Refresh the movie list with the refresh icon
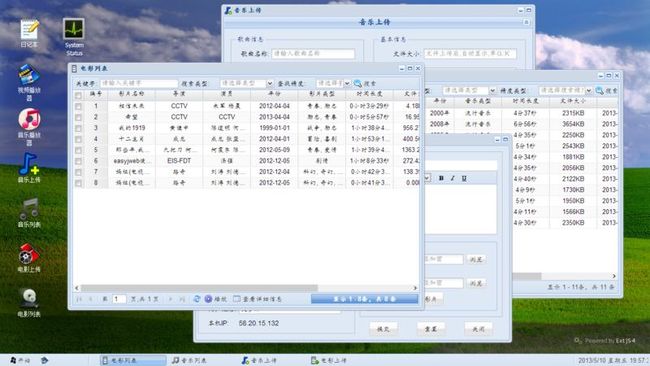650x366 pixels. pyautogui.click(x=196, y=299)
